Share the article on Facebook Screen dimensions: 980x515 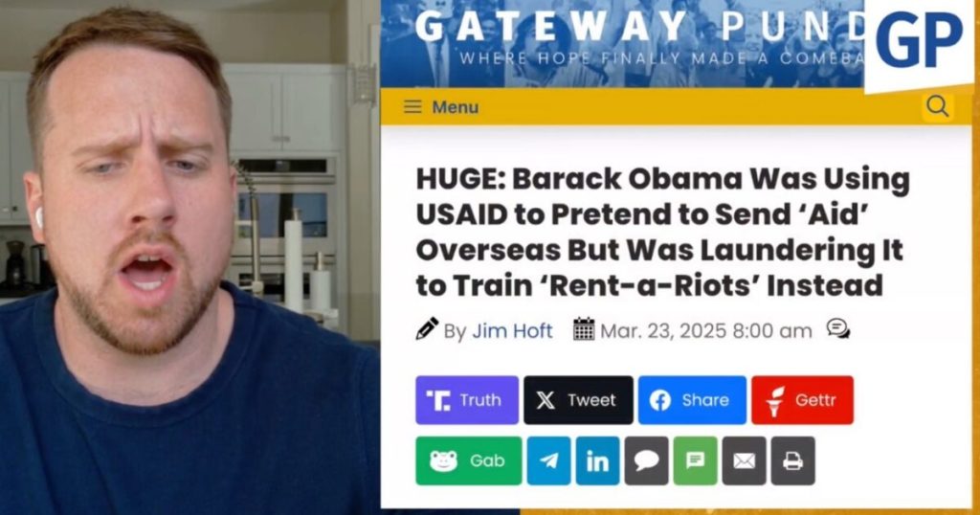(692, 400)
